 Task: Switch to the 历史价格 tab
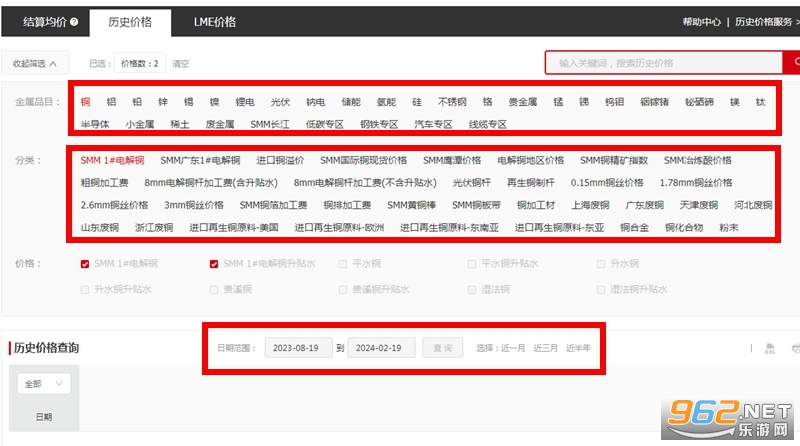[x=130, y=22]
